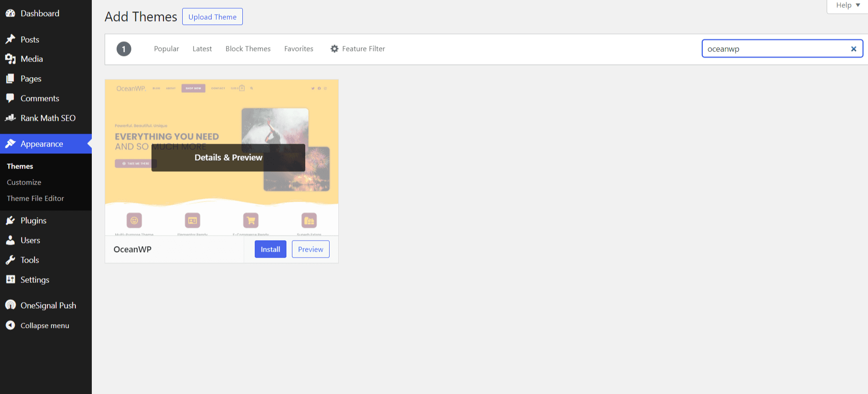Image resolution: width=868 pixels, height=394 pixels.
Task: Go to Posts menu
Action: click(46, 39)
